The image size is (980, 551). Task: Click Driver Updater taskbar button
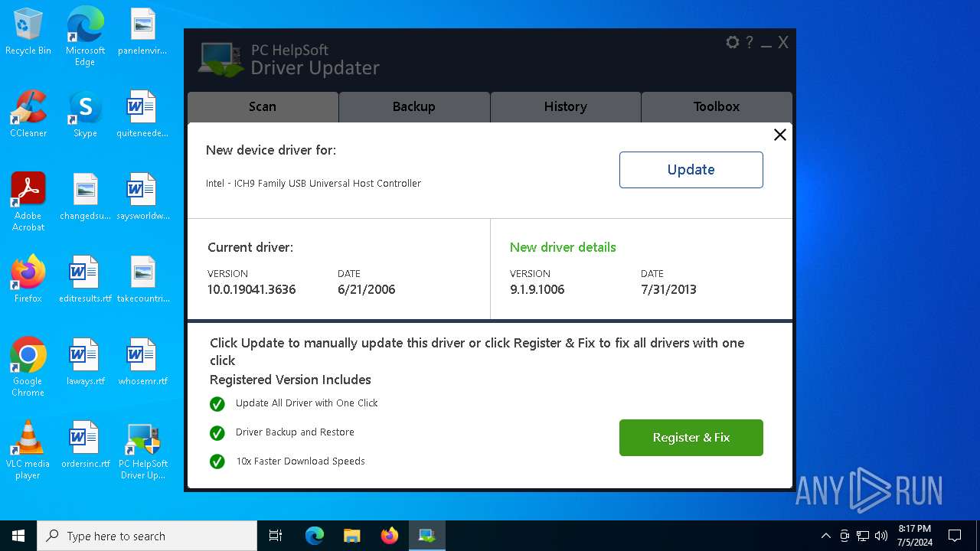coord(426,536)
